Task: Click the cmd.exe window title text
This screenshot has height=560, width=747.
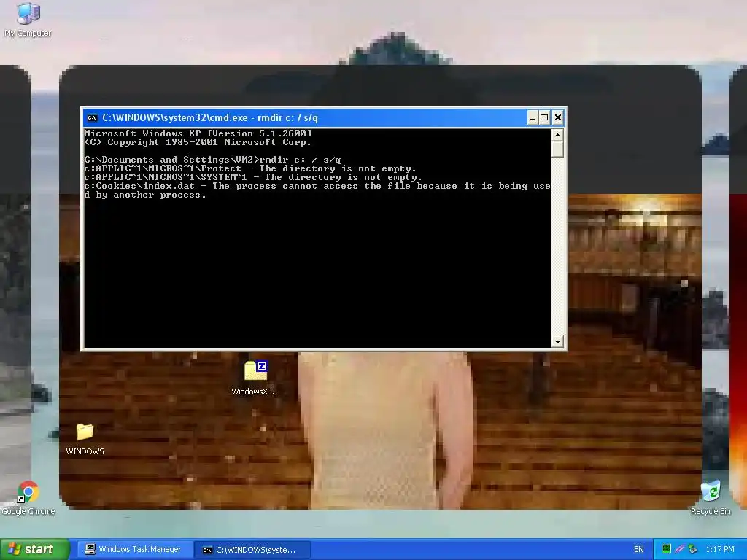Action: pyautogui.click(x=210, y=117)
